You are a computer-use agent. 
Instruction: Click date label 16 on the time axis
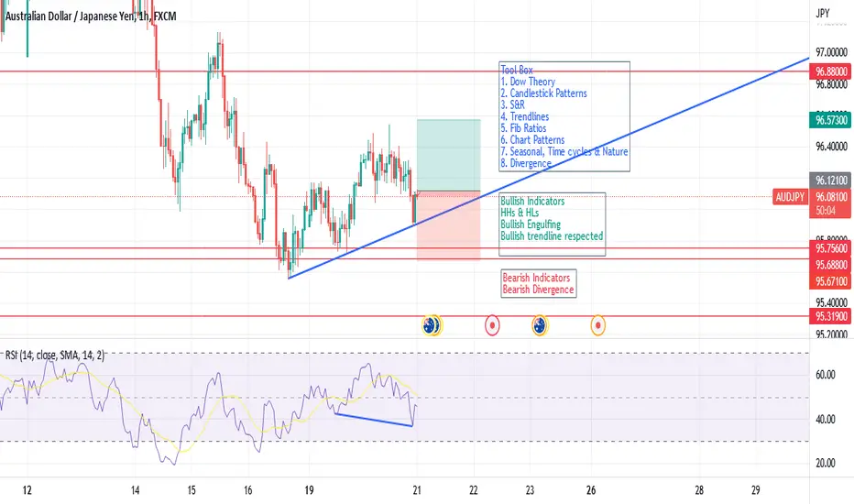(x=247, y=490)
